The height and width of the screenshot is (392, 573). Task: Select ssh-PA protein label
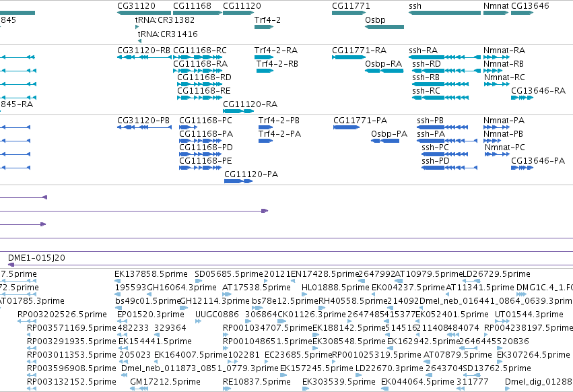click(x=431, y=134)
